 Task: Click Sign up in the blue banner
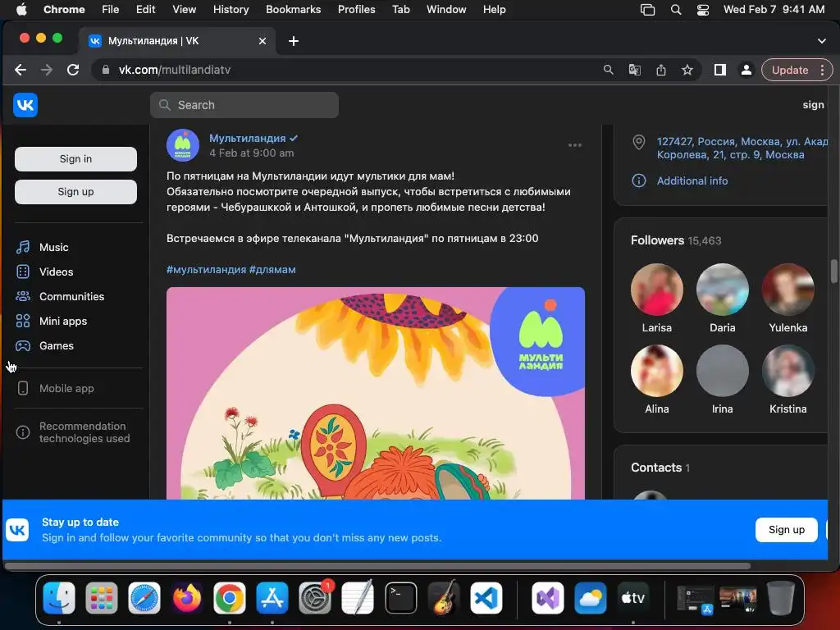pyautogui.click(x=787, y=530)
